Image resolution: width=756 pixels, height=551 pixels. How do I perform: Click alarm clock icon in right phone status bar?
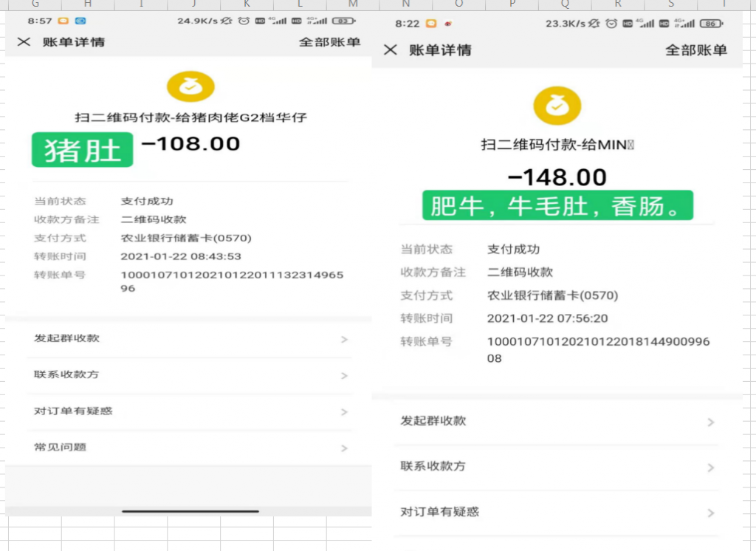click(611, 24)
